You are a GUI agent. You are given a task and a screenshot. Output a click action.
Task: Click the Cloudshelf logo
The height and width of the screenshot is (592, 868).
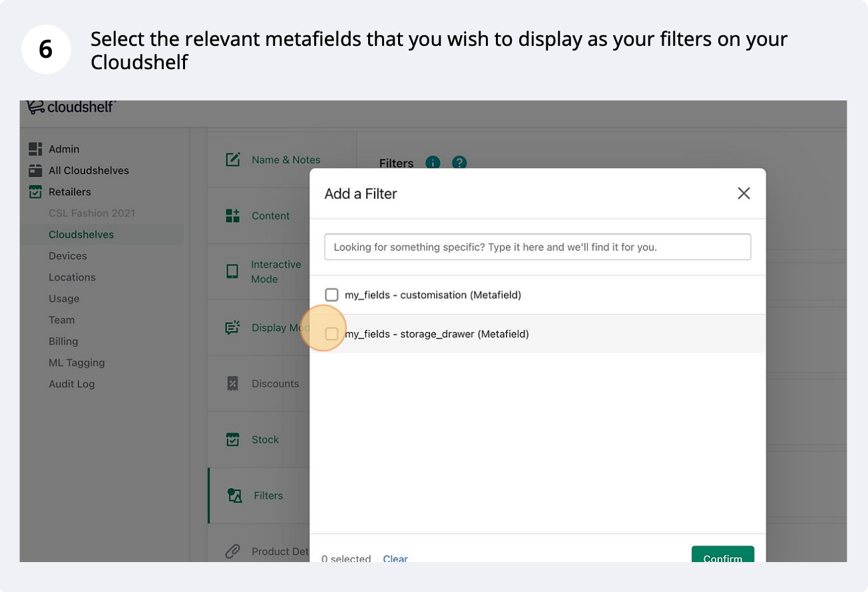coord(71,106)
